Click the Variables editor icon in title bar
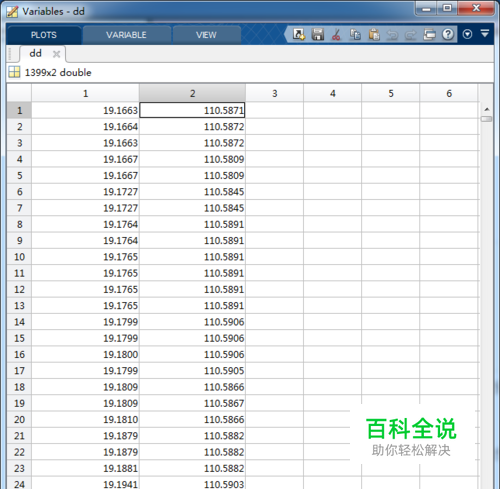The width and height of the screenshot is (500, 489). point(12,12)
